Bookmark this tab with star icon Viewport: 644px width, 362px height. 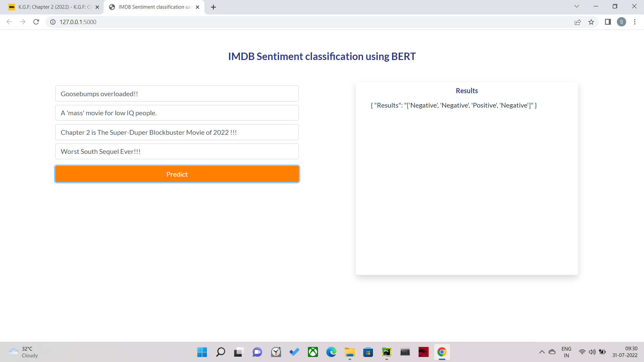tap(591, 22)
